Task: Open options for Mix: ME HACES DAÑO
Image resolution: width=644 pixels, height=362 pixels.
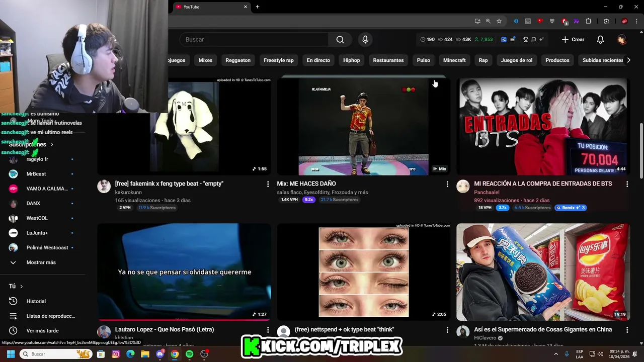Action: (x=447, y=185)
